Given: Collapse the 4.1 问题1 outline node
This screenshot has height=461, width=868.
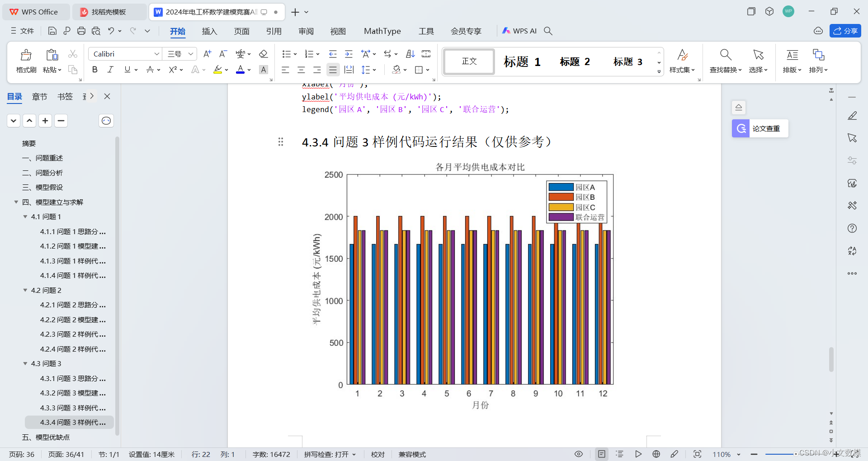Looking at the screenshot, I should (25, 217).
